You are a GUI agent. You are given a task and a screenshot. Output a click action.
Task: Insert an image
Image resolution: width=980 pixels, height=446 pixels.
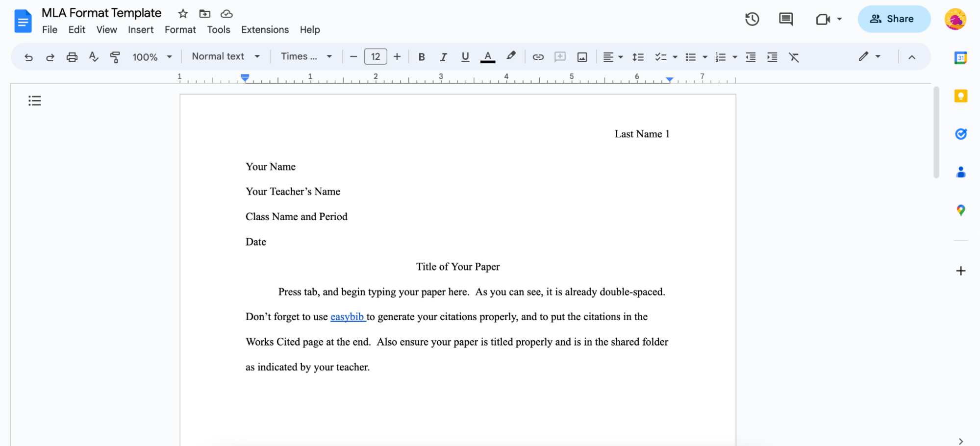pyautogui.click(x=581, y=57)
